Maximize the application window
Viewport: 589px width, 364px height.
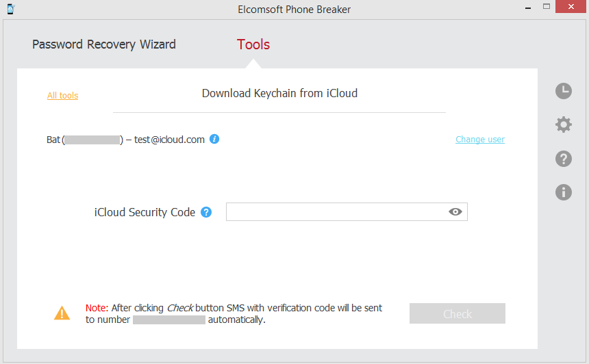pos(546,7)
